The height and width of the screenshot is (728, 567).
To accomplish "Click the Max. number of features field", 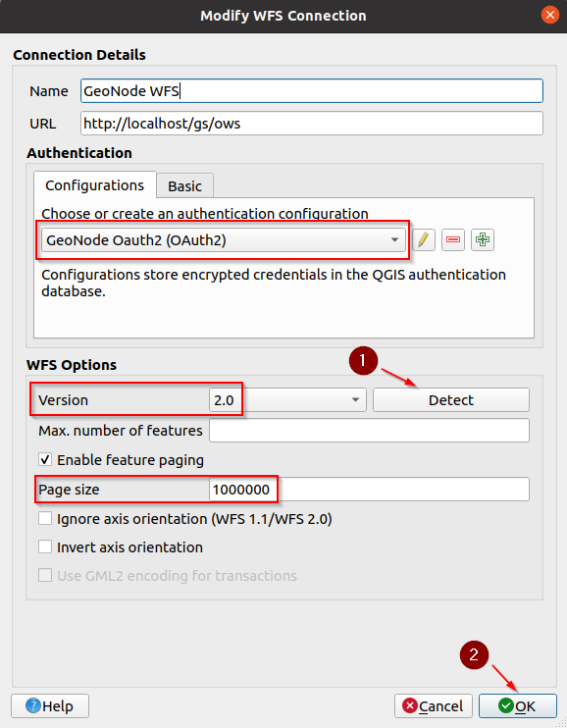I will (x=369, y=431).
